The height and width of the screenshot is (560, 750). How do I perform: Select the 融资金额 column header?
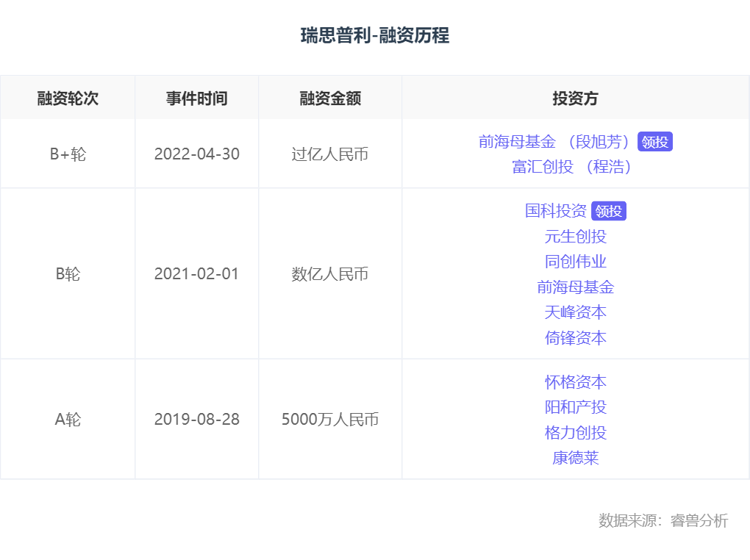(x=330, y=98)
